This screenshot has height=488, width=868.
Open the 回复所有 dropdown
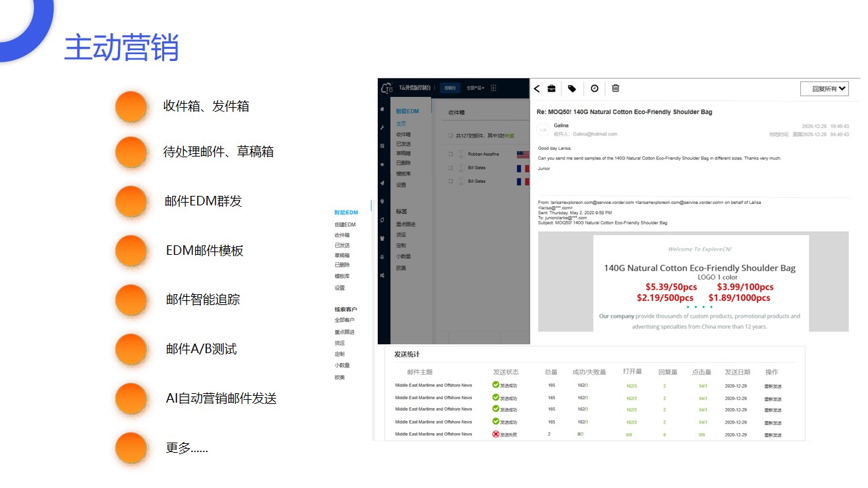824,89
